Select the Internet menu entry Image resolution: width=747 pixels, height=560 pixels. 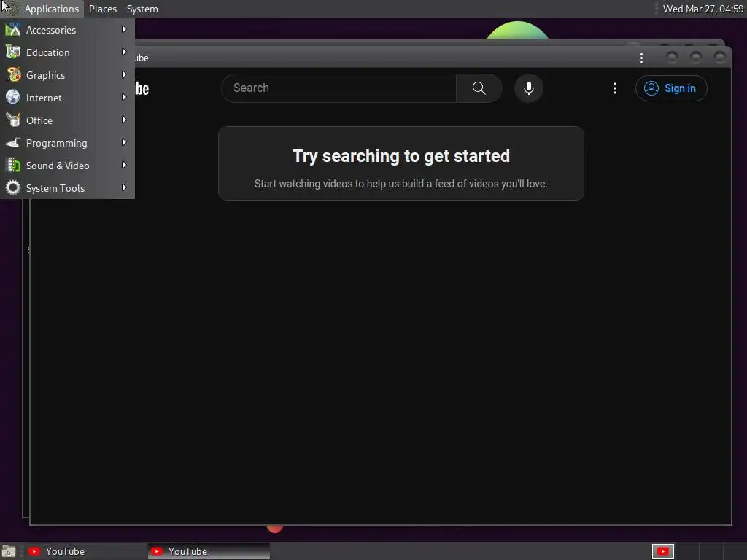[x=67, y=98]
